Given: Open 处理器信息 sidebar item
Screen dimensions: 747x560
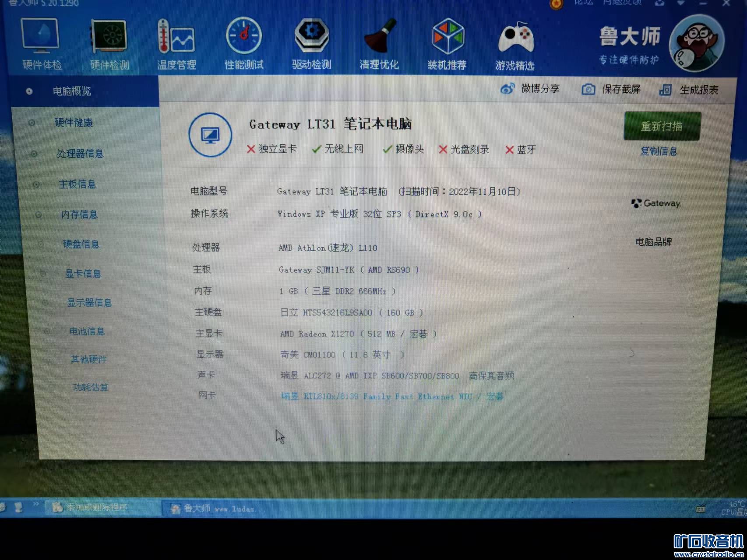Looking at the screenshot, I should 80,154.
